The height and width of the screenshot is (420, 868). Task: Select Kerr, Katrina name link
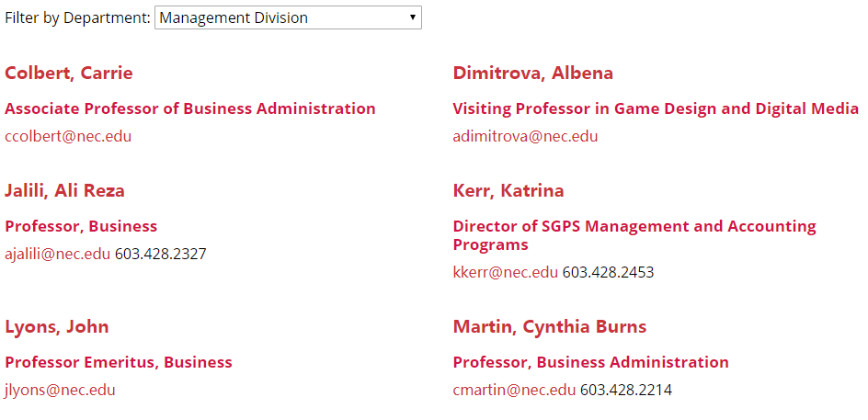(x=508, y=191)
